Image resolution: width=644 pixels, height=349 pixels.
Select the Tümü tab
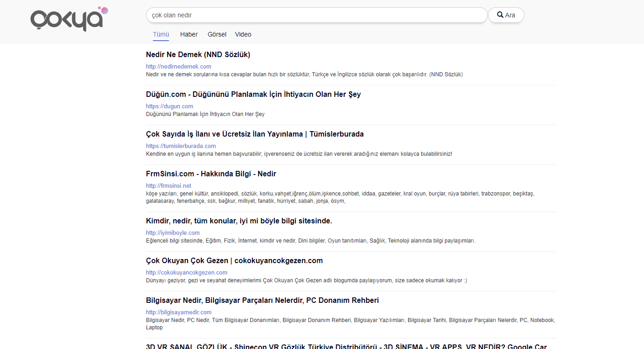[161, 34]
